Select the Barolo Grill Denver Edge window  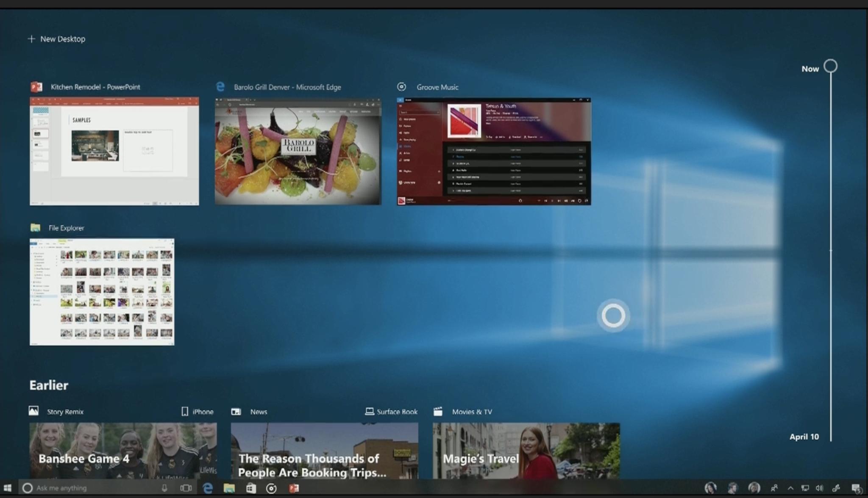pyautogui.click(x=298, y=151)
